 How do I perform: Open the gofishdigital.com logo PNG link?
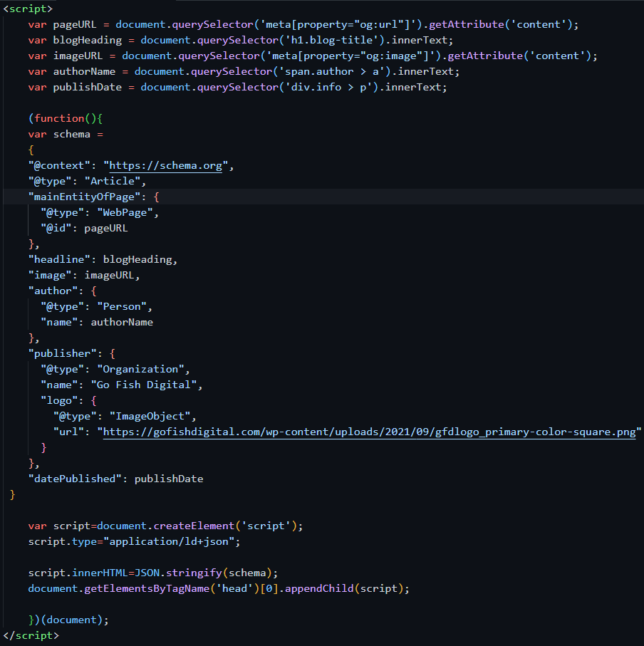coord(369,432)
